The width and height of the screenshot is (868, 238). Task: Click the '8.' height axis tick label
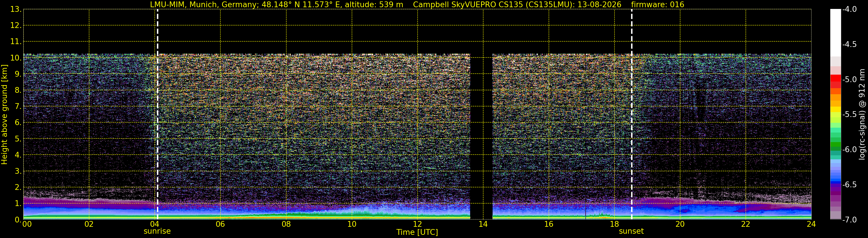click(x=18, y=90)
